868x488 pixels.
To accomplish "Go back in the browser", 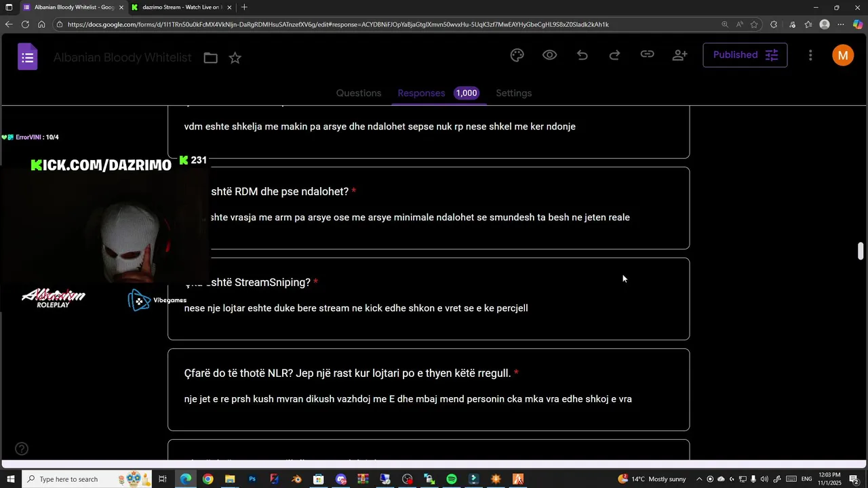I will pos(8,24).
